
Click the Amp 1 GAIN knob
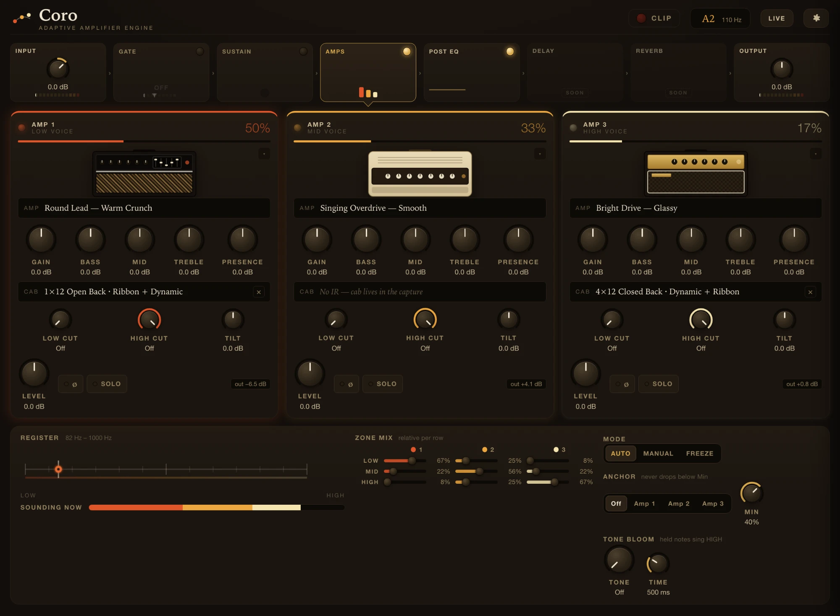point(41,239)
